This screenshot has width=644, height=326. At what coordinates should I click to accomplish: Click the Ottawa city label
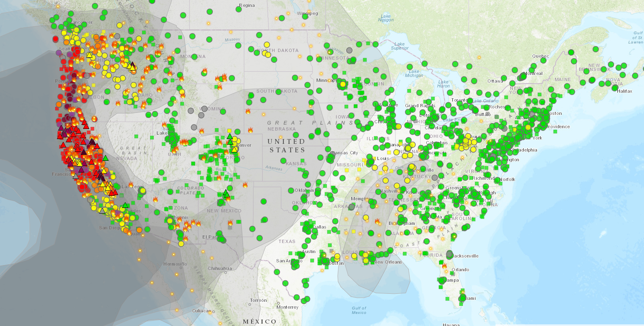pos(495,81)
